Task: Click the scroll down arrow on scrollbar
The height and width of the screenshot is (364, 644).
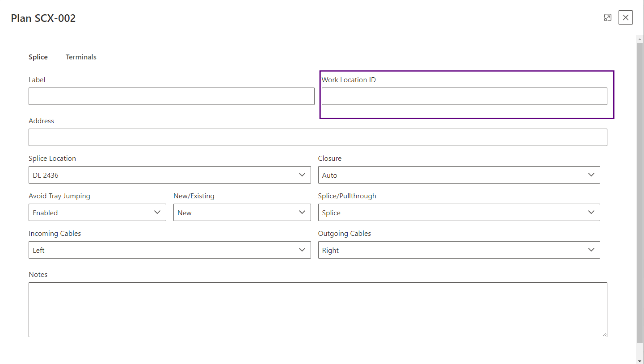Action: tap(640, 360)
